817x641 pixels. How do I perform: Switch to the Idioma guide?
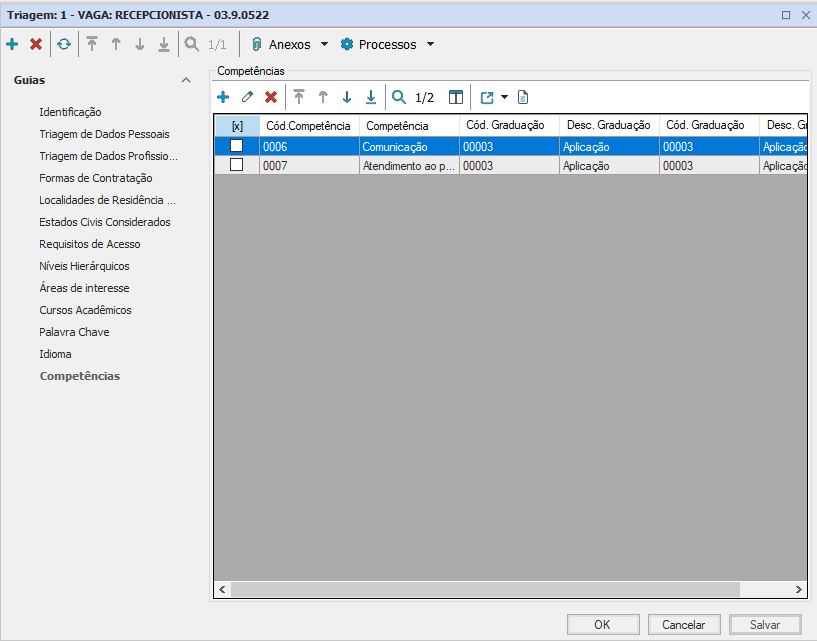click(x=55, y=354)
